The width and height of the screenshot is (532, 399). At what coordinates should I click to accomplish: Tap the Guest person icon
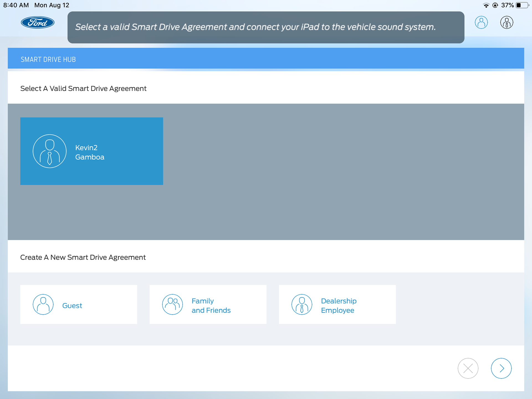43,304
